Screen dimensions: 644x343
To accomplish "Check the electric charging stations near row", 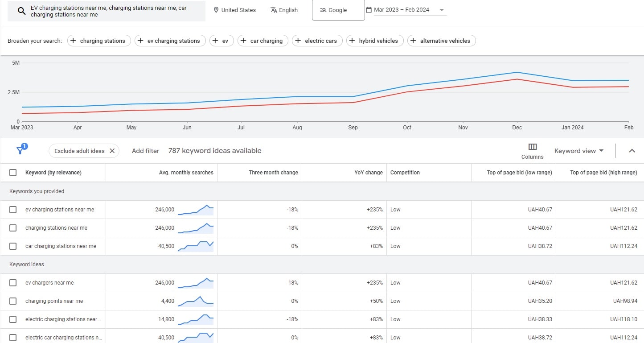I will (13, 319).
